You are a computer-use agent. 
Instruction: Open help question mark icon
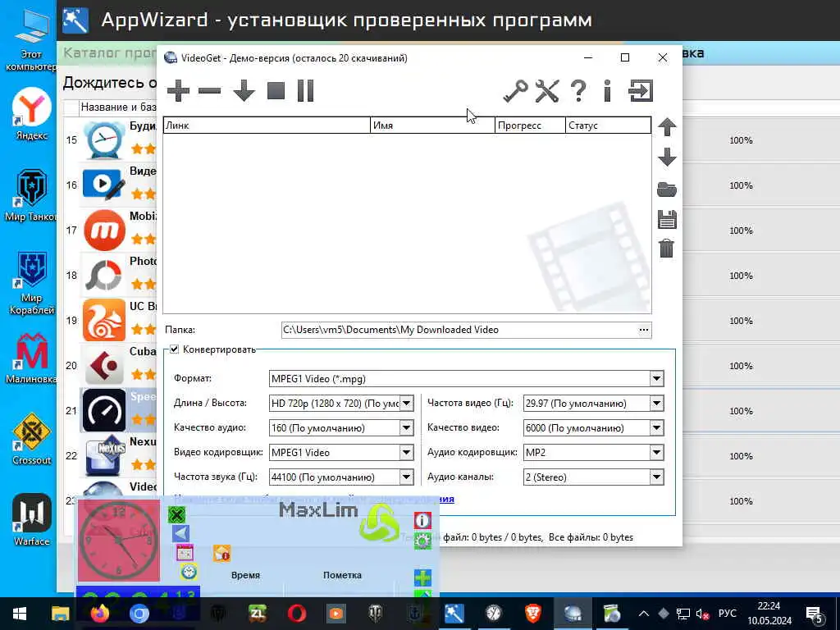point(578,90)
